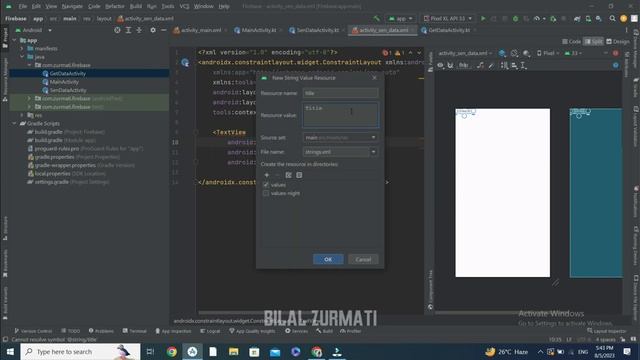This screenshot has width=640, height=360.
Task: Open the Problems tool window
Action: point(101,331)
